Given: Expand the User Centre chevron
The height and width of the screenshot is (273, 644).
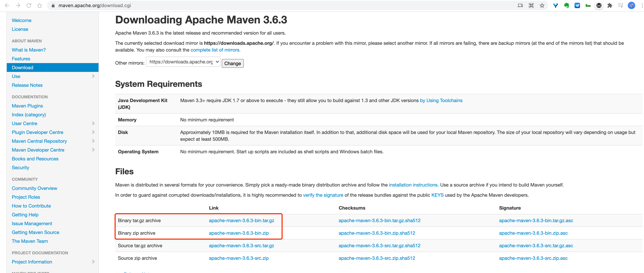Looking at the screenshot, I should point(93,123).
